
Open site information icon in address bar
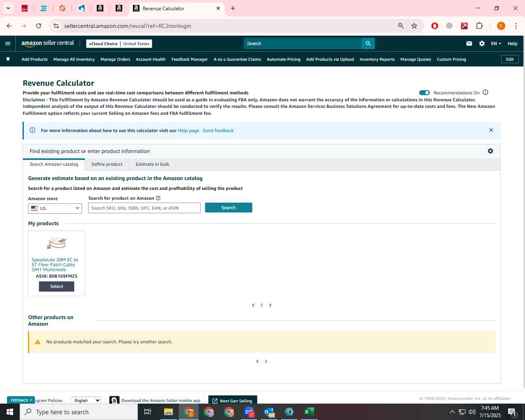56,26
